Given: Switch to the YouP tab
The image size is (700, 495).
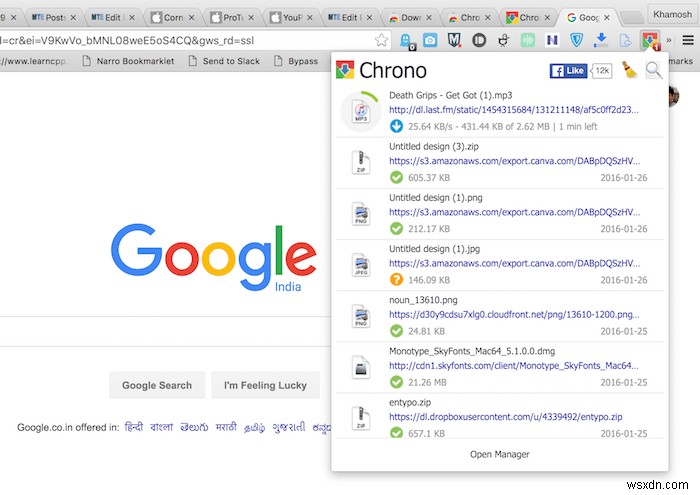Looking at the screenshot, I should point(292,17).
